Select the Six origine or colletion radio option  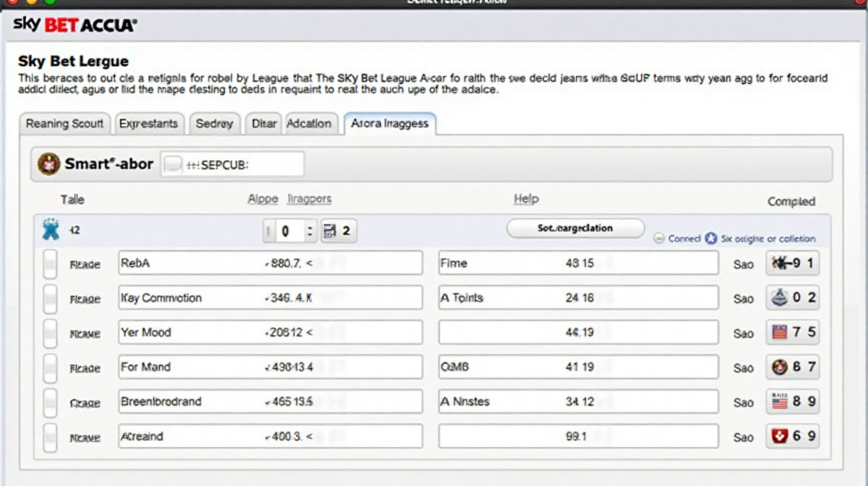(x=710, y=239)
